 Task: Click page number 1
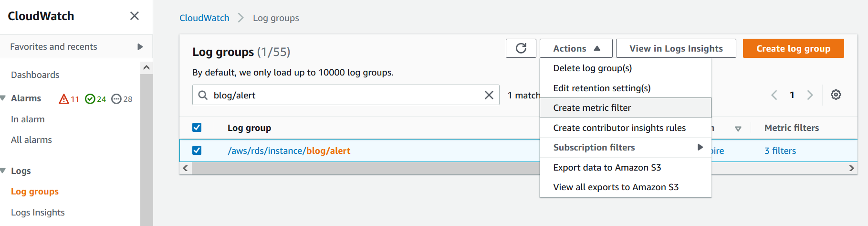click(792, 95)
